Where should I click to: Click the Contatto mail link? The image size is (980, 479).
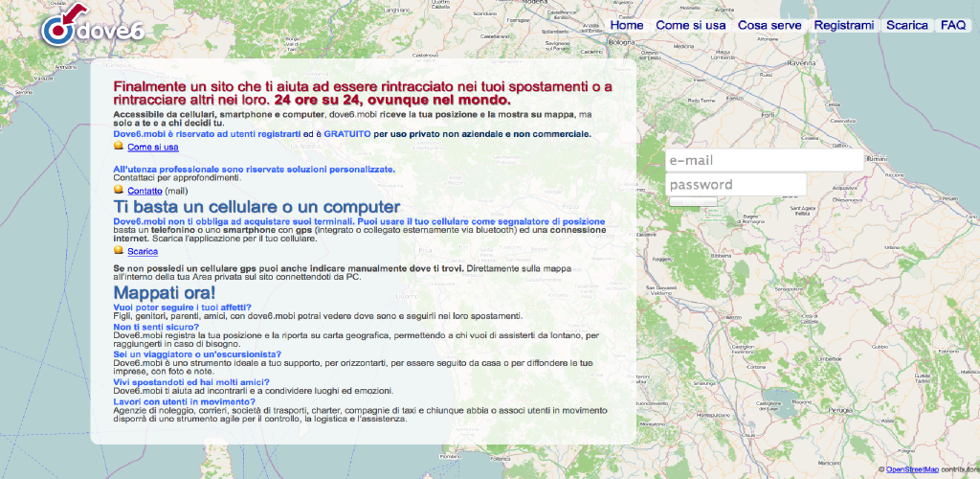[145, 191]
